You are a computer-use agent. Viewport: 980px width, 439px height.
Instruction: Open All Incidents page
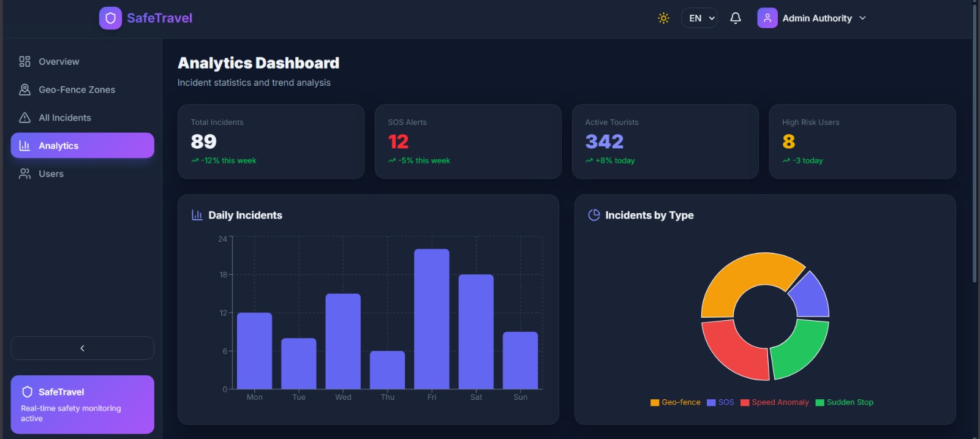pyautogui.click(x=82, y=118)
